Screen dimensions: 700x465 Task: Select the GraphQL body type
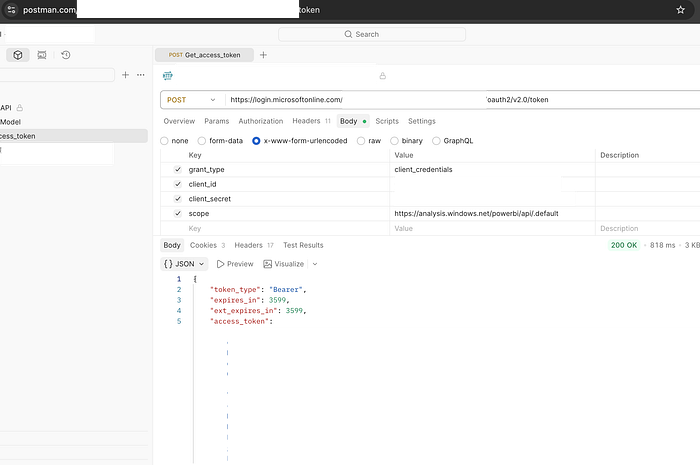[436, 141]
